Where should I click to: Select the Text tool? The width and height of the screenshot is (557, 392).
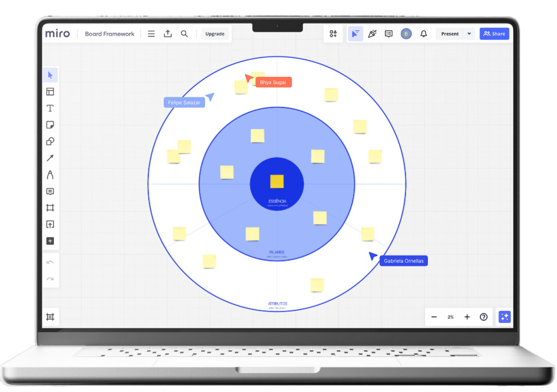point(50,108)
